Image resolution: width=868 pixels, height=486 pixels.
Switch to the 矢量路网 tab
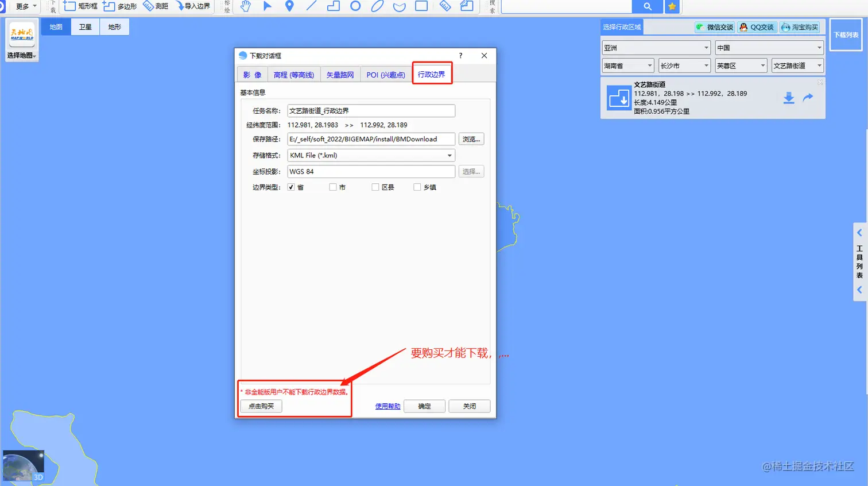[340, 75]
